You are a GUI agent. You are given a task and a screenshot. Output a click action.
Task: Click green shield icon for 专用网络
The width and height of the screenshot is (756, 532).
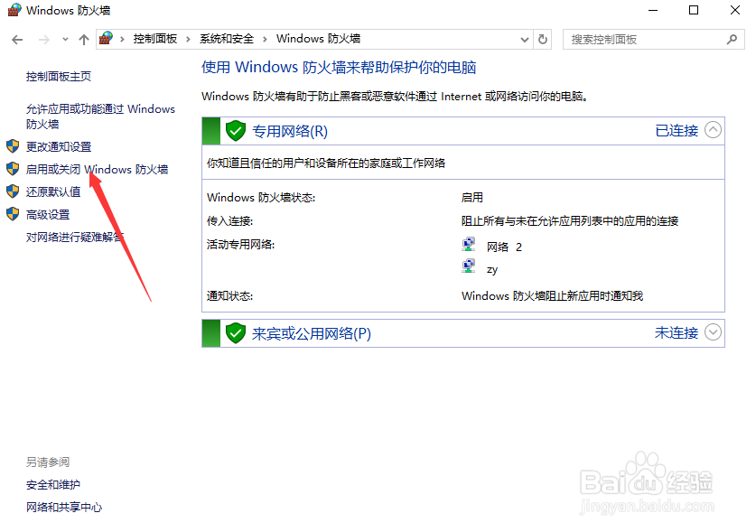(236, 131)
